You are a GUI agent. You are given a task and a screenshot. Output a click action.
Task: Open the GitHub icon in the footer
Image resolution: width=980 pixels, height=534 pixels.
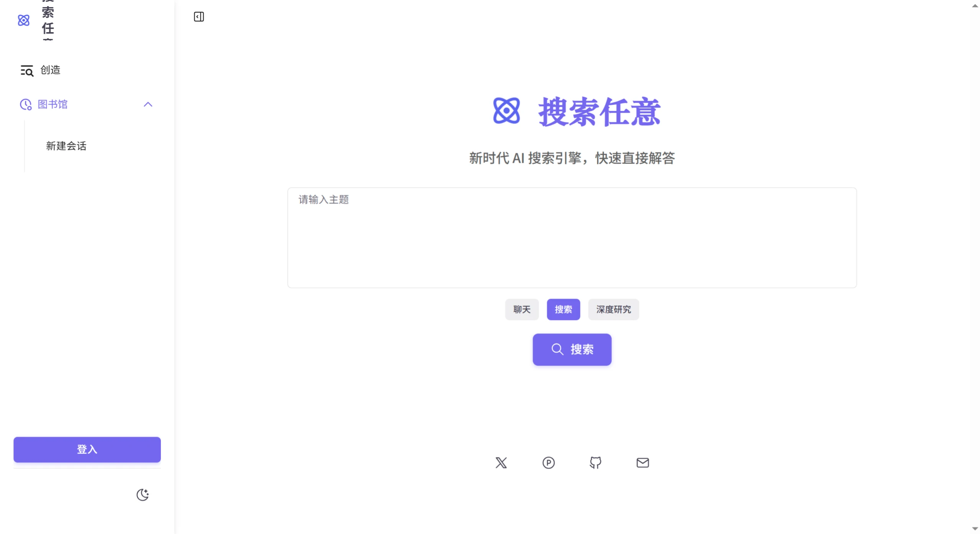pyautogui.click(x=595, y=462)
